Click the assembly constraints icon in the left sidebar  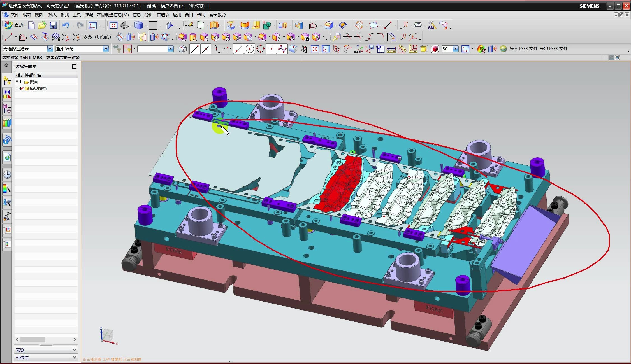pyautogui.click(x=7, y=94)
